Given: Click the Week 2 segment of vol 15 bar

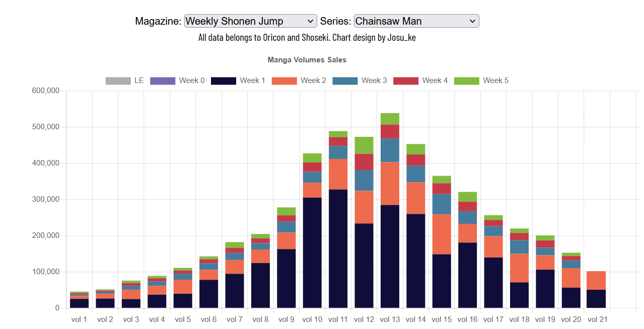Looking at the screenshot, I should [442, 234].
